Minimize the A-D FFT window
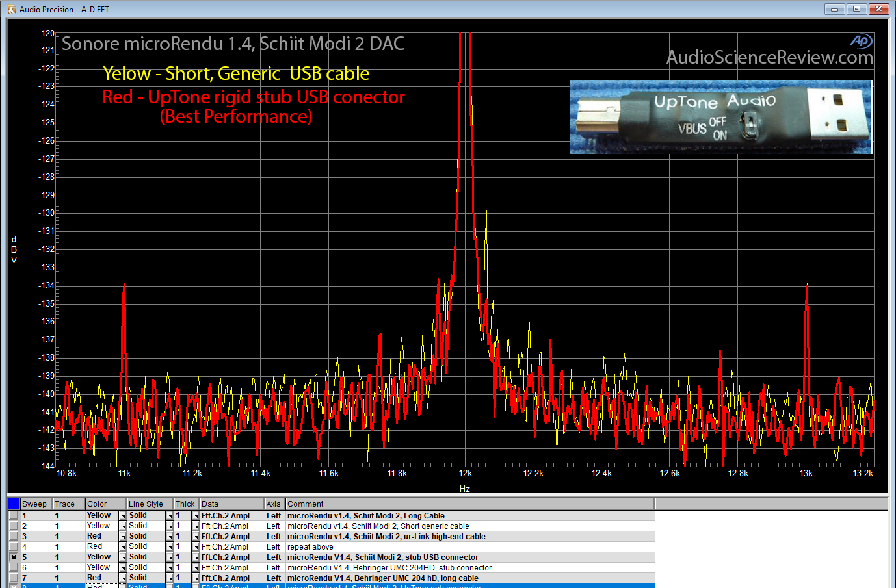The width and height of the screenshot is (896, 588). [x=834, y=9]
